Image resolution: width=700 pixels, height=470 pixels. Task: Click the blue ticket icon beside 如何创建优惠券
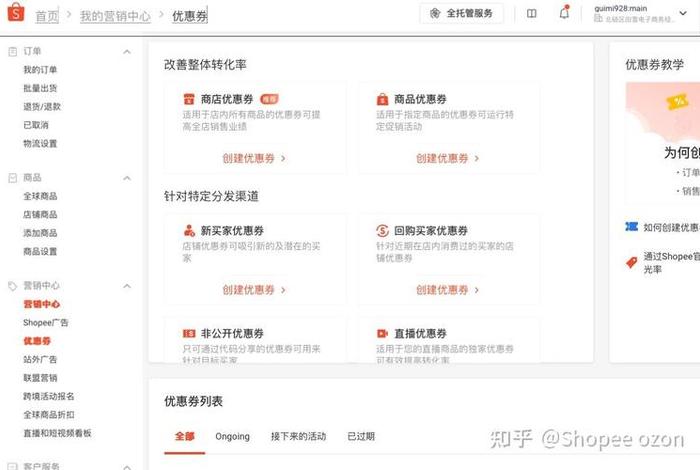click(x=631, y=227)
